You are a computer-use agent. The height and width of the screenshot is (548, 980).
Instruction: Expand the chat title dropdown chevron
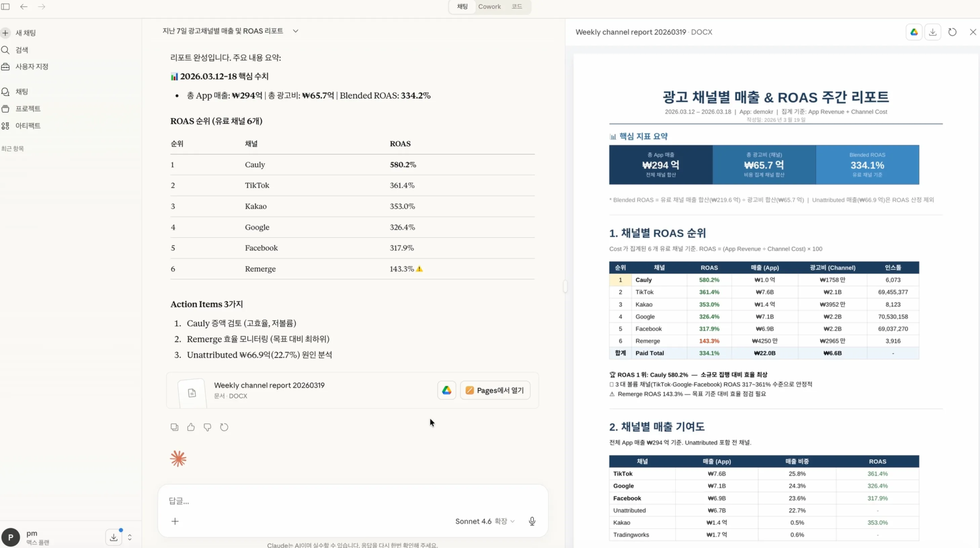(296, 31)
